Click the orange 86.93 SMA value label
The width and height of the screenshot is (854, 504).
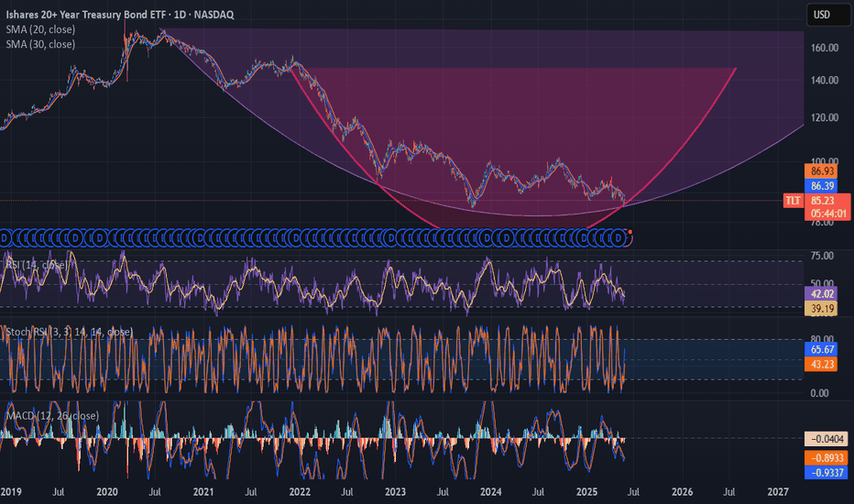point(822,171)
